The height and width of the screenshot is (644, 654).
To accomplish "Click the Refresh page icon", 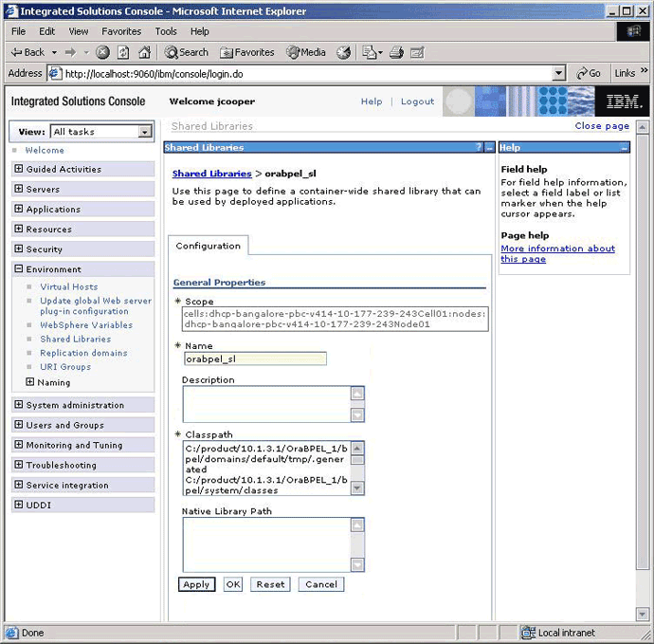I will pyautogui.click(x=123, y=52).
